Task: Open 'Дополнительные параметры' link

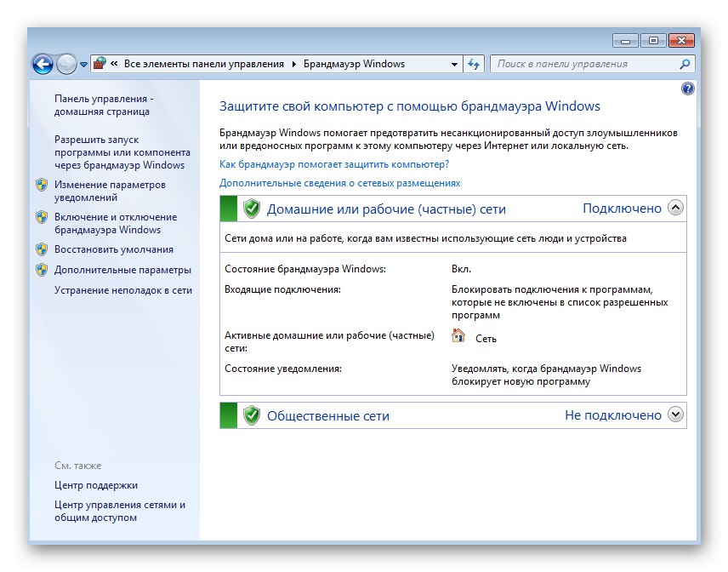Action: 122,270
